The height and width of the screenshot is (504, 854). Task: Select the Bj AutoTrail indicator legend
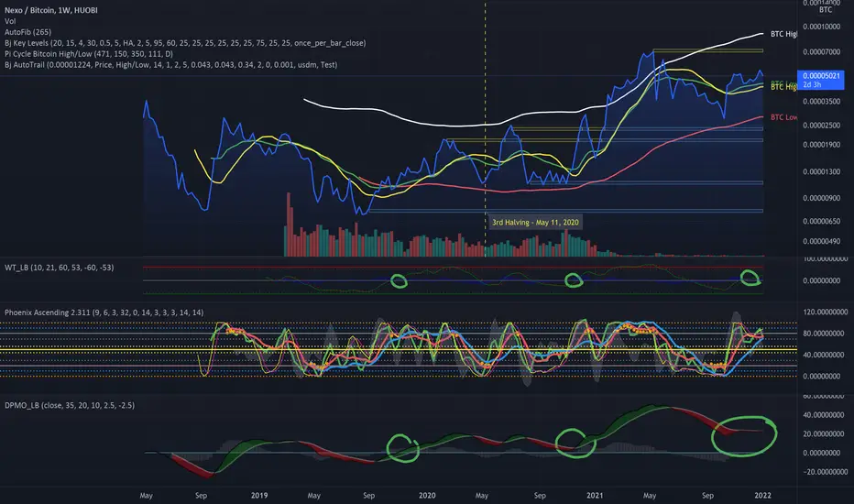[x=171, y=65]
